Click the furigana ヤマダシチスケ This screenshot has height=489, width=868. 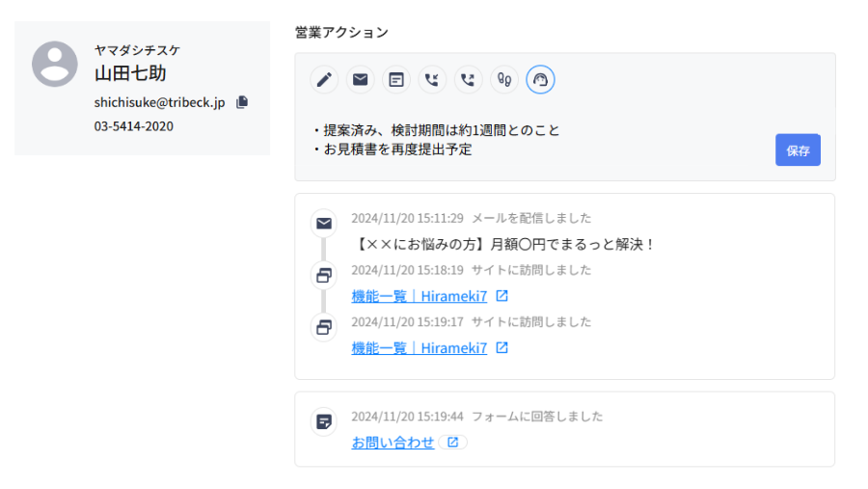point(137,50)
